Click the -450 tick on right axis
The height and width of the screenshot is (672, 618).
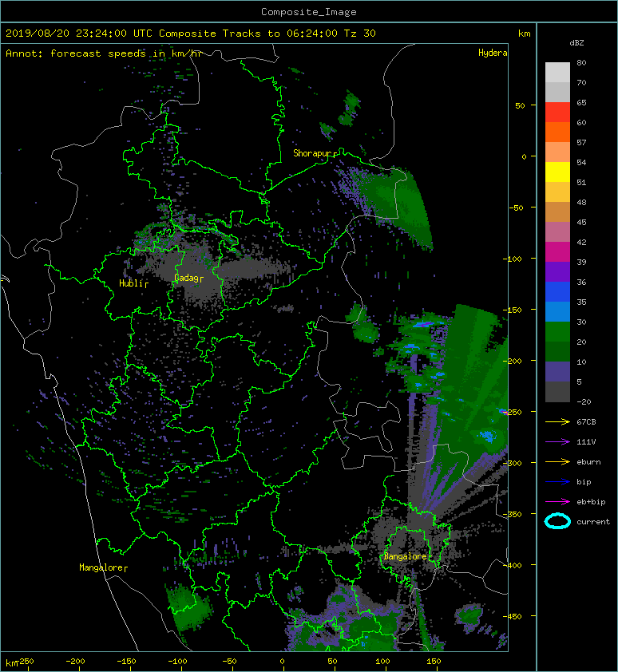pos(513,617)
